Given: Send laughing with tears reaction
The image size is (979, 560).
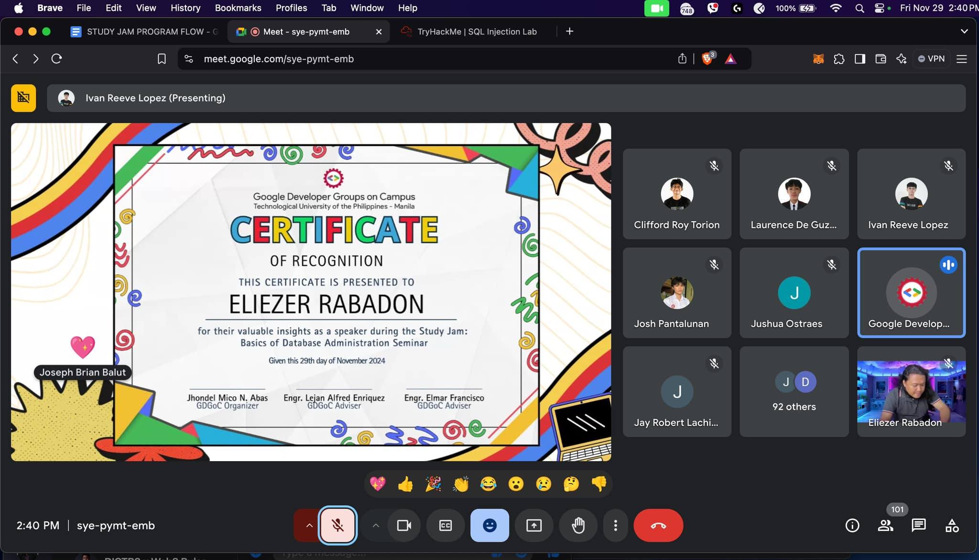Looking at the screenshot, I should pyautogui.click(x=489, y=484).
